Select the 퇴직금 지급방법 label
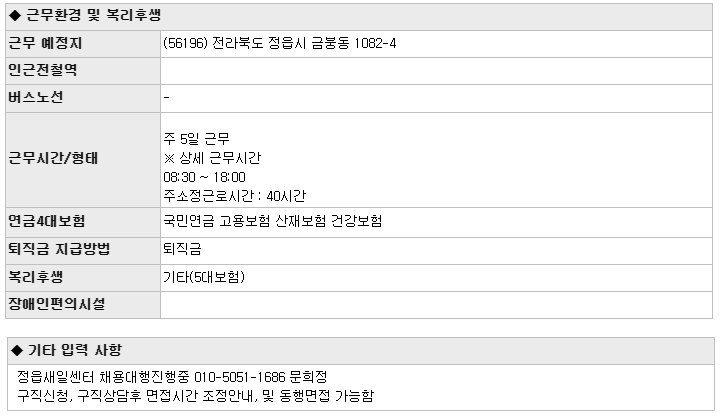The height and width of the screenshot is (420, 720). (x=59, y=250)
